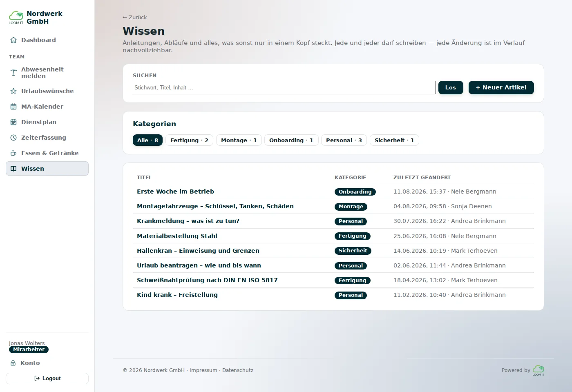Go back via Zurück link

(x=134, y=17)
